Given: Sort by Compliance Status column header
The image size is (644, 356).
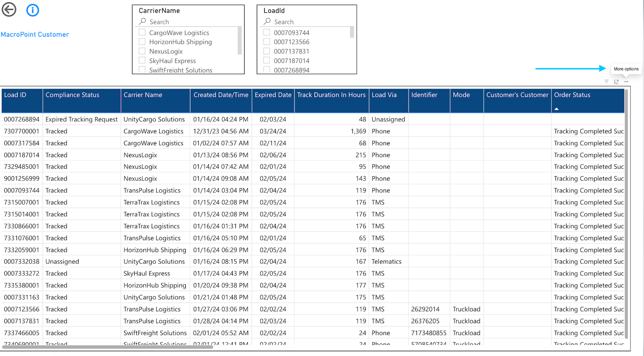Looking at the screenshot, I should coord(81,101).
